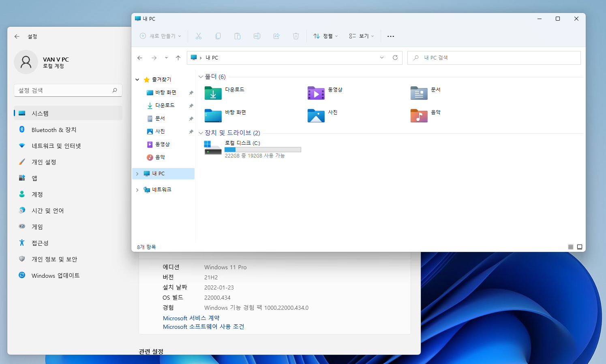Click the VAN V PC account avatar

[x=26, y=62]
